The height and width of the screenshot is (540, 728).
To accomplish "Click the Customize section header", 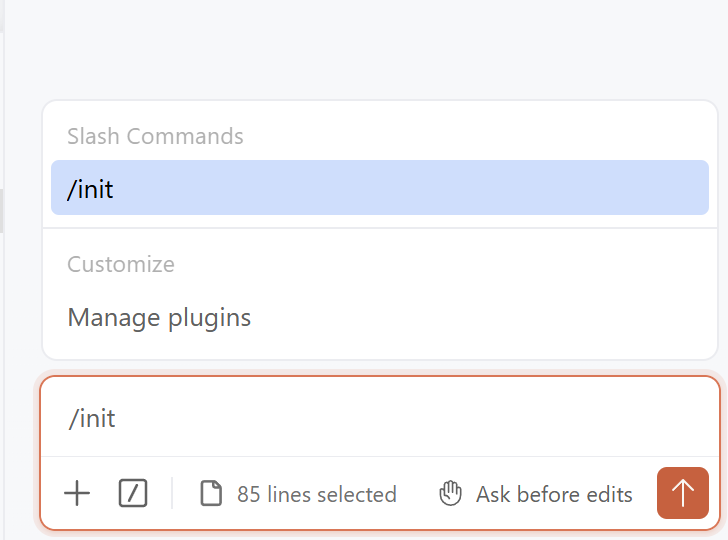I will pyautogui.click(x=121, y=264).
